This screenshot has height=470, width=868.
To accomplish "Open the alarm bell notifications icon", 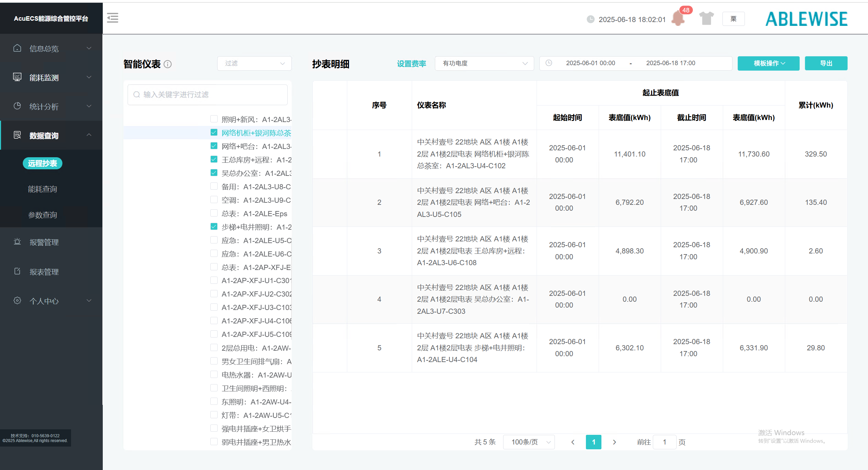I will click(x=678, y=18).
